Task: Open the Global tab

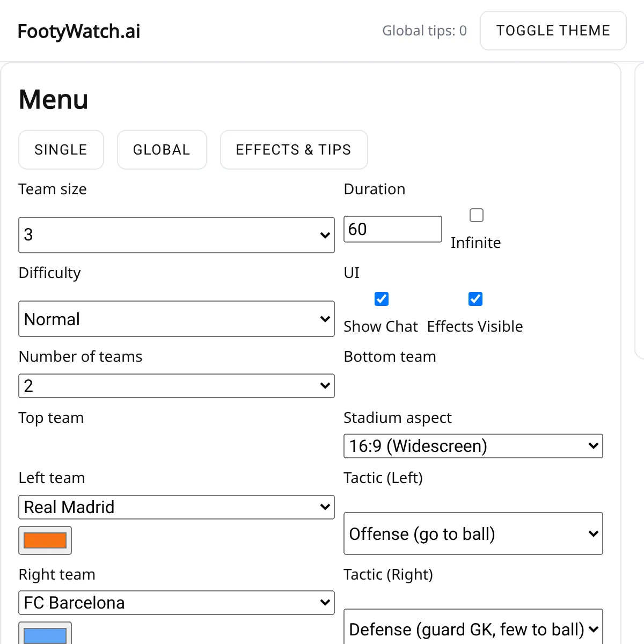Action: click(x=162, y=150)
